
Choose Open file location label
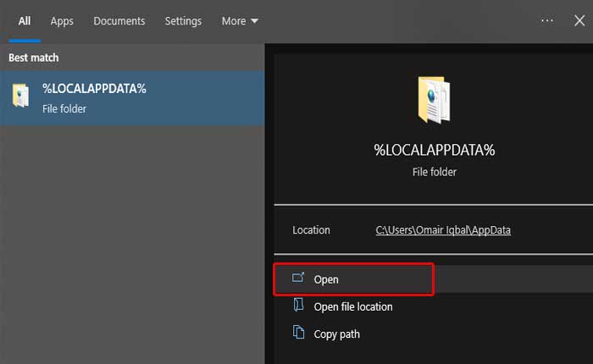coord(353,306)
